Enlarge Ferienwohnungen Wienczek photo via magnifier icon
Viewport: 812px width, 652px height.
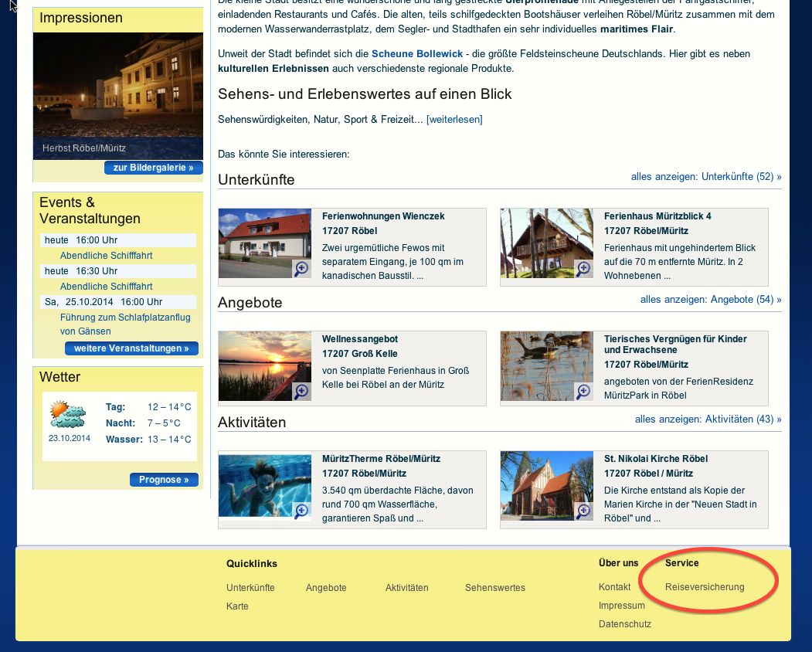[x=301, y=269]
